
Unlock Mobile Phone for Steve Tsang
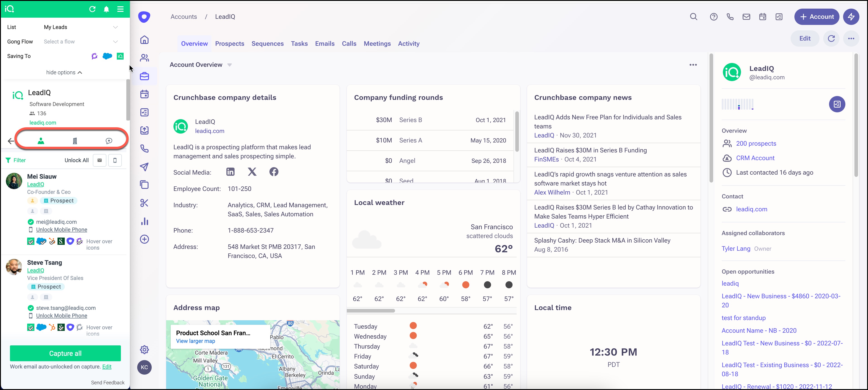tap(62, 315)
